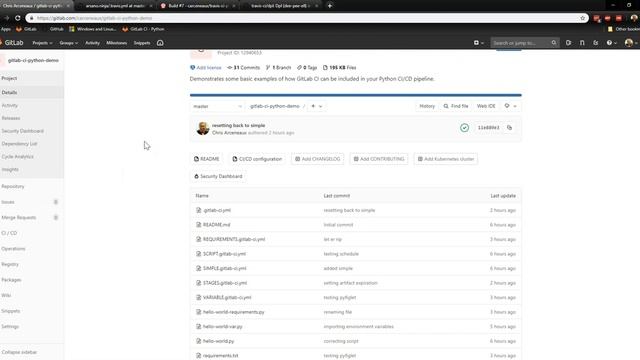640x360 pixels.
Task: Open the Milestones navbar item
Action: 116,43
